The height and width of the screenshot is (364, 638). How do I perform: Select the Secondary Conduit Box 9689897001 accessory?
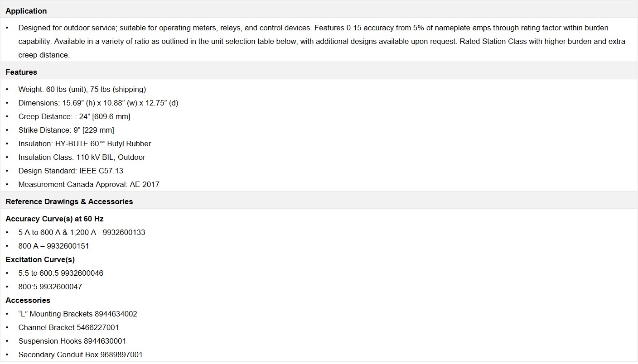click(80, 354)
